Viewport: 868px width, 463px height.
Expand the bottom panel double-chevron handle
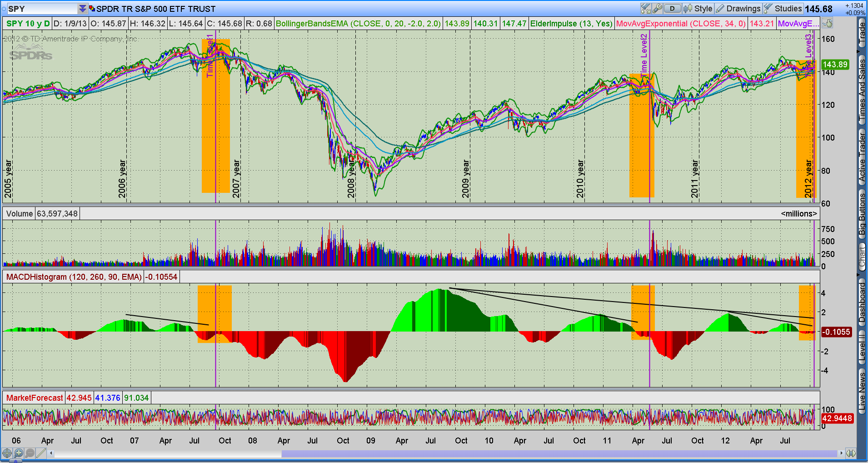pyautogui.click(x=16, y=461)
